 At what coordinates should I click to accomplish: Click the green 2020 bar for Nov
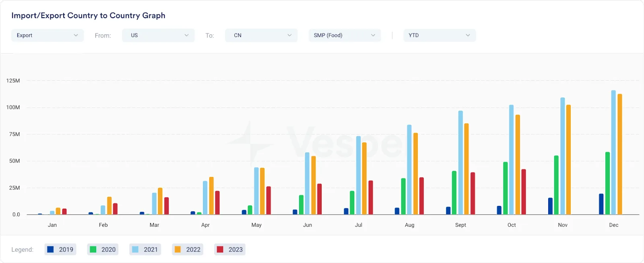point(556,185)
